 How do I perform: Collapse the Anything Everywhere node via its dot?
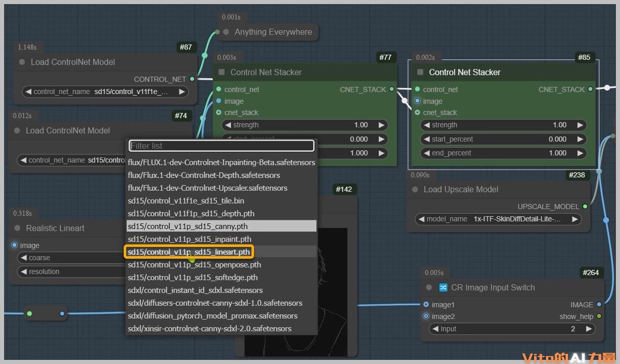pyautogui.click(x=226, y=32)
